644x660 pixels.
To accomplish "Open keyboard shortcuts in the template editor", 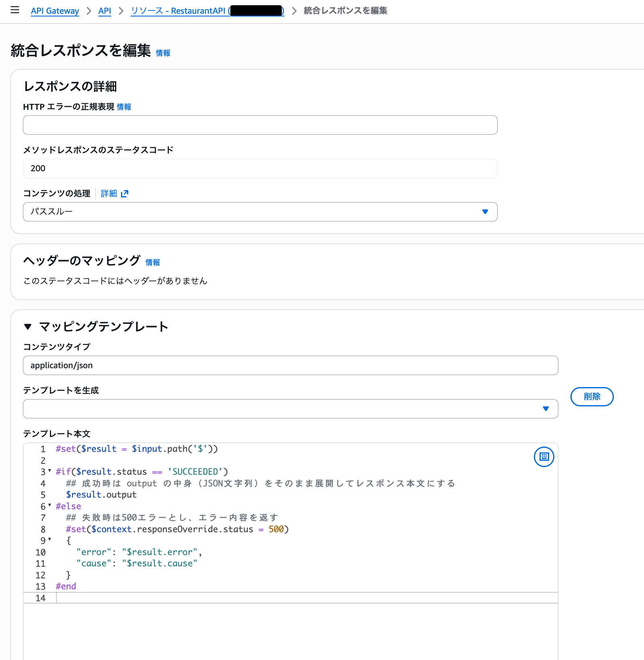I will click(544, 457).
